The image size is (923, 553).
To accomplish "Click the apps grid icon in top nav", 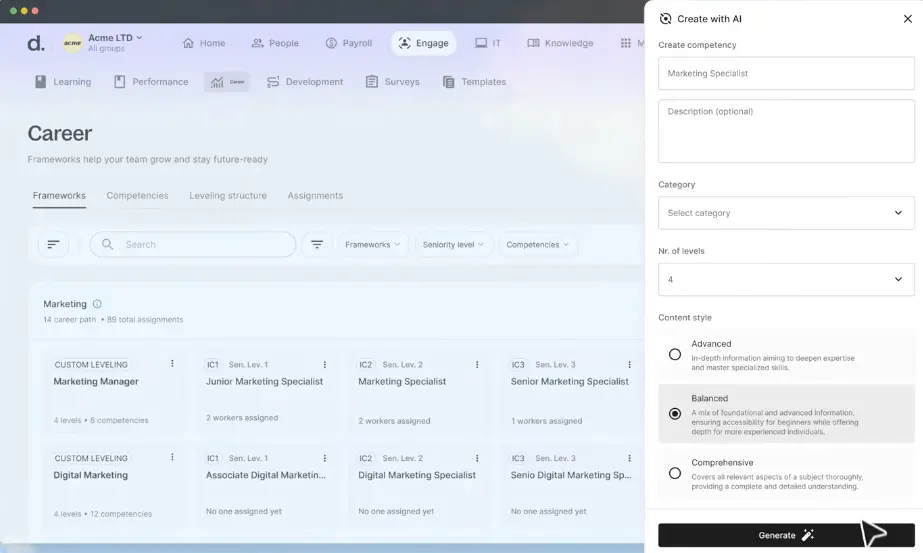I will 625,43.
